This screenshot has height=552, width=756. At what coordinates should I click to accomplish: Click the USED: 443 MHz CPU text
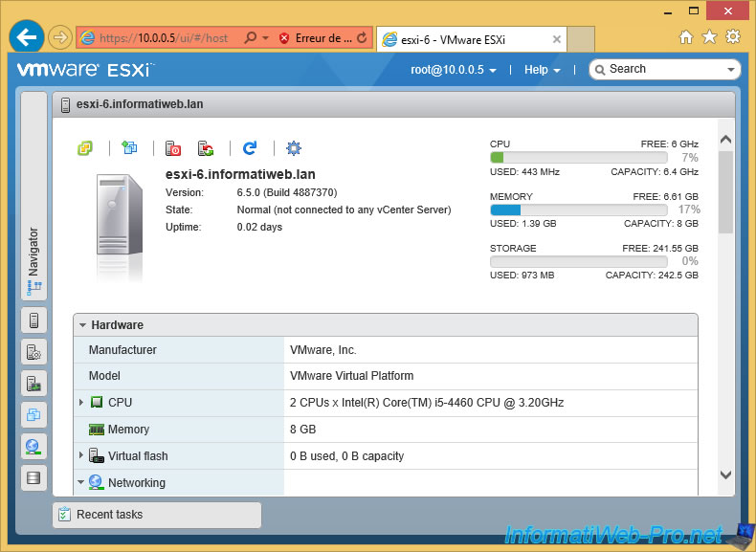pyautogui.click(x=524, y=172)
